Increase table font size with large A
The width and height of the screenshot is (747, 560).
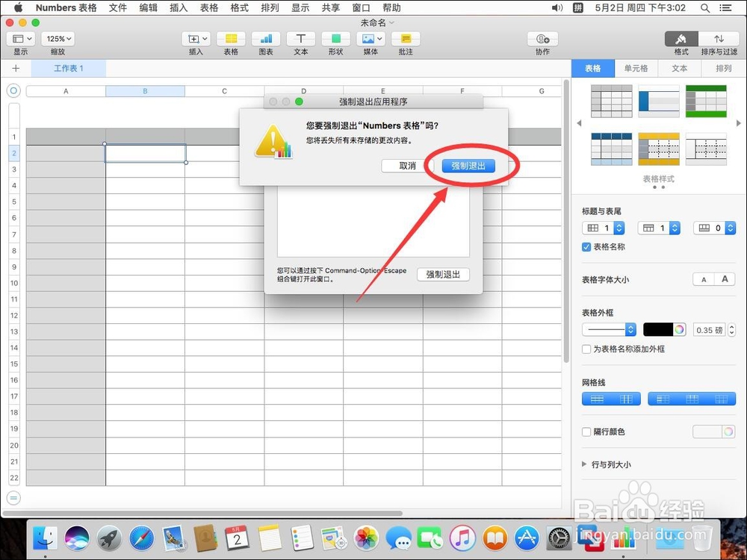(725, 279)
